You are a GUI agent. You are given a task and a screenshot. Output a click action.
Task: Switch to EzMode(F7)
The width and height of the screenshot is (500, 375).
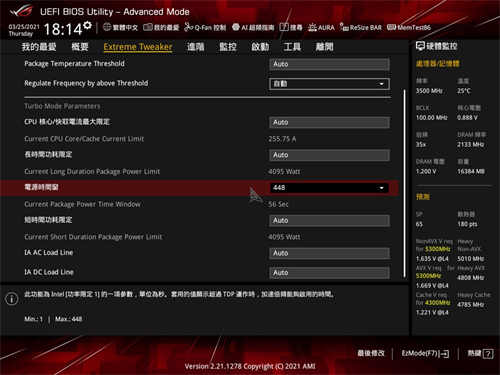tap(425, 353)
